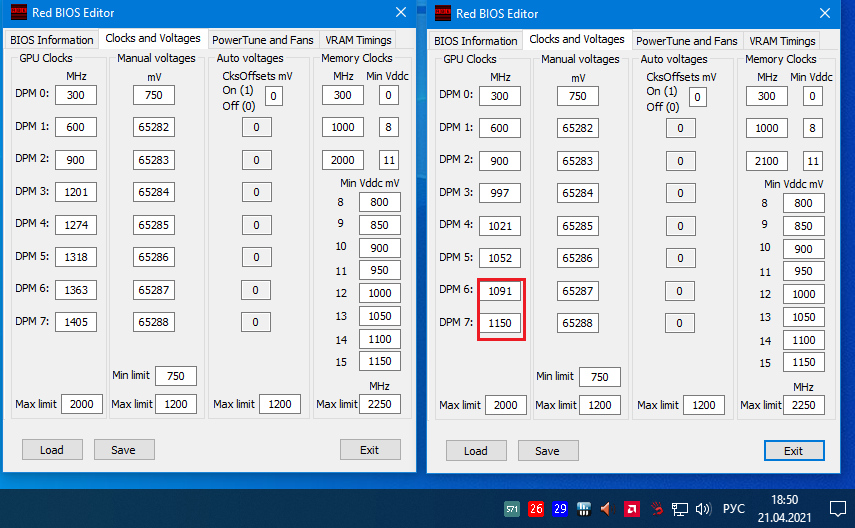Click Memory Clocks Max limit 2250 in left window
The height and width of the screenshot is (528, 855).
(380, 404)
